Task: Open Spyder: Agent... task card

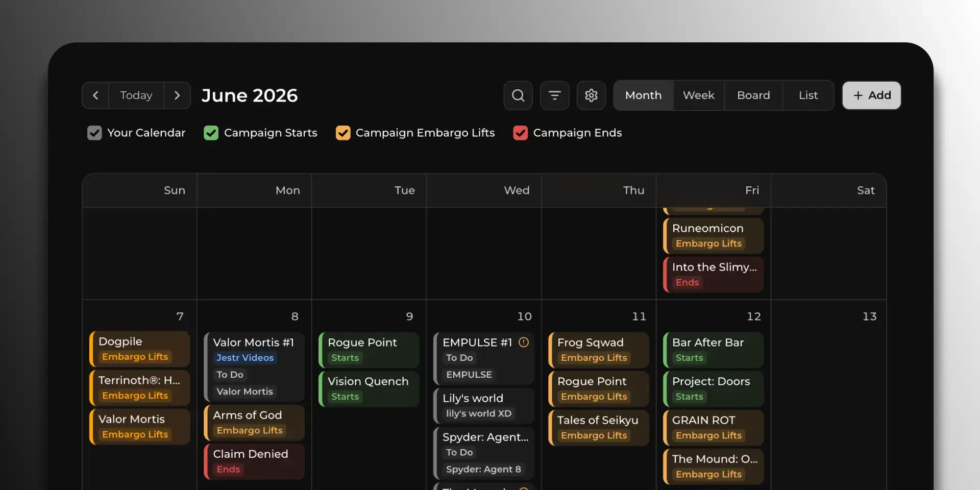Action: pyautogui.click(x=483, y=453)
